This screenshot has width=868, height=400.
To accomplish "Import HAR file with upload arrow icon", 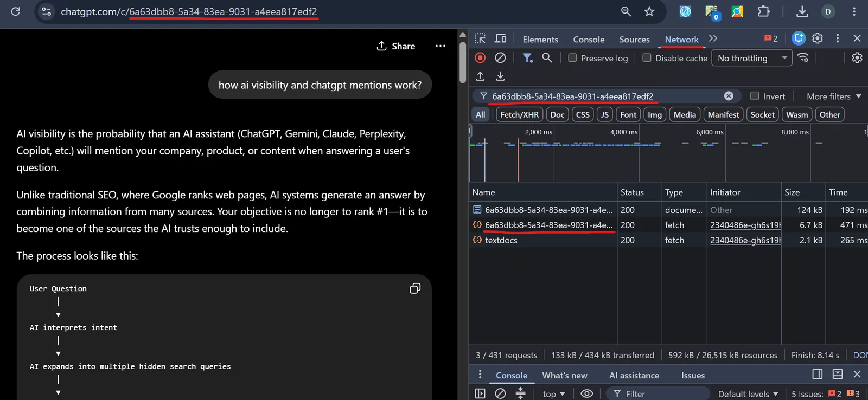I will (480, 76).
